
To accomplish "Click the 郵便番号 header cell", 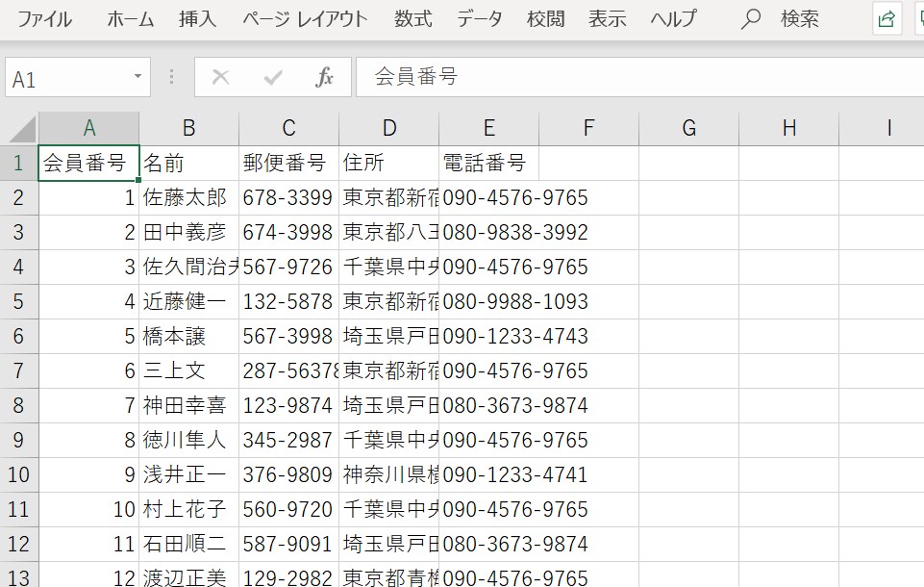I will click(288, 163).
